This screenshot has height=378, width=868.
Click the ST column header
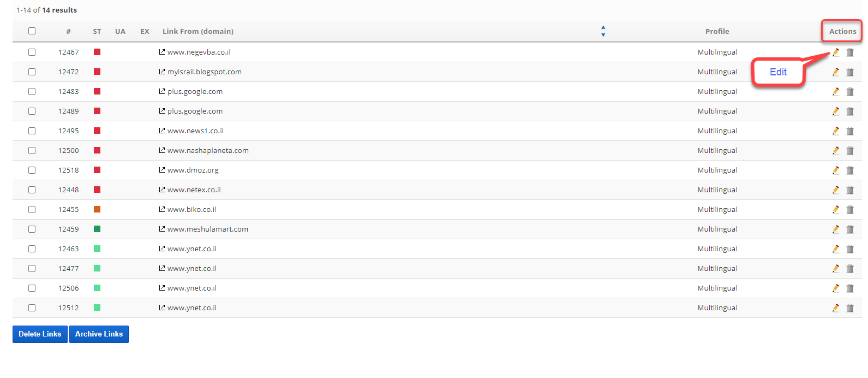point(97,32)
